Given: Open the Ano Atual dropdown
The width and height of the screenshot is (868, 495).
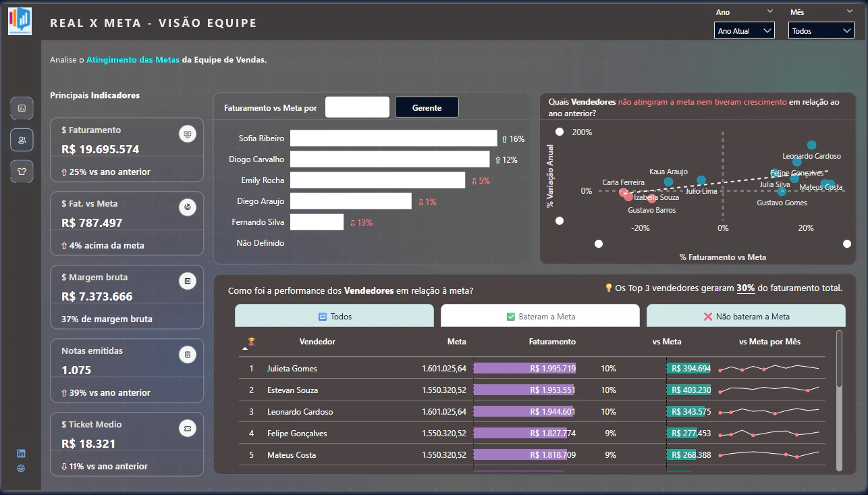Looking at the screenshot, I should pos(744,30).
